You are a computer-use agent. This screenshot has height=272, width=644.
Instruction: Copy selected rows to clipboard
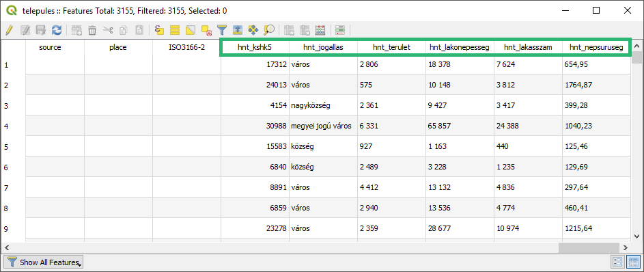(x=123, y=29)
